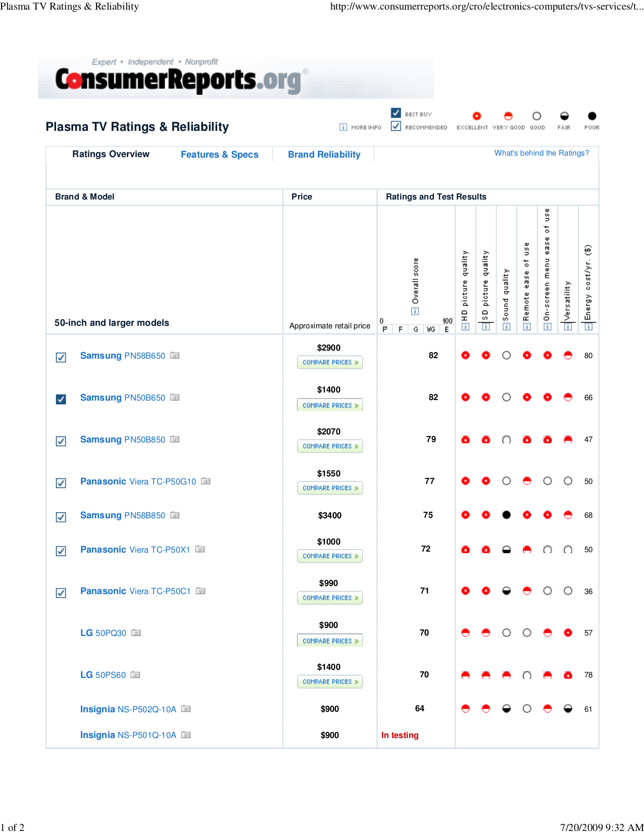The height and width of the screenshot is (834, 644).
Task: Click the Poor rating symbol in legend
Action: tap(592, 116)
